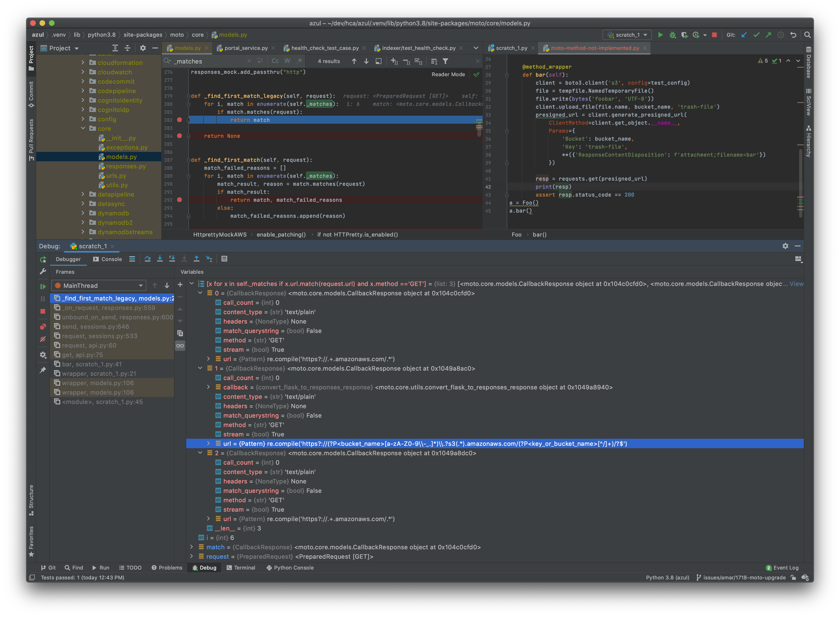Click Run to Cursor icon
This screenshot has width=840, height=617.
pyautogui.click(x=209, y=259)
